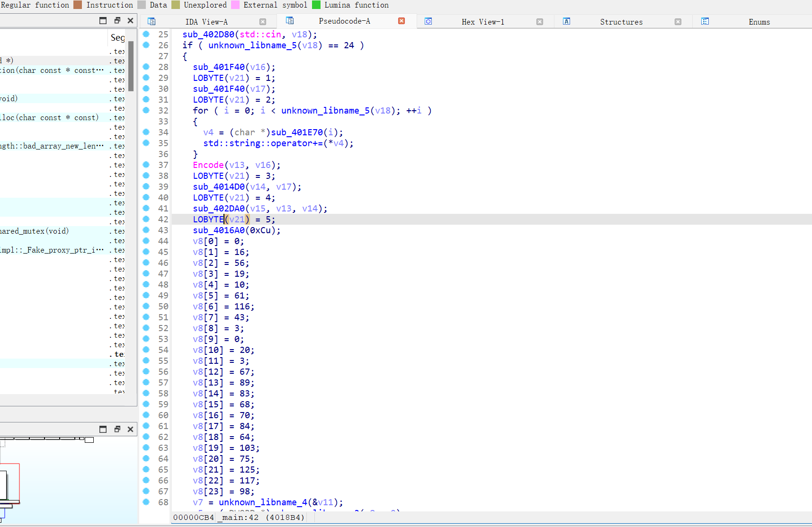Float the graph overview panel
Viewport: 812px width, 527px height.
pyautogui.click(x=117, y=429)
